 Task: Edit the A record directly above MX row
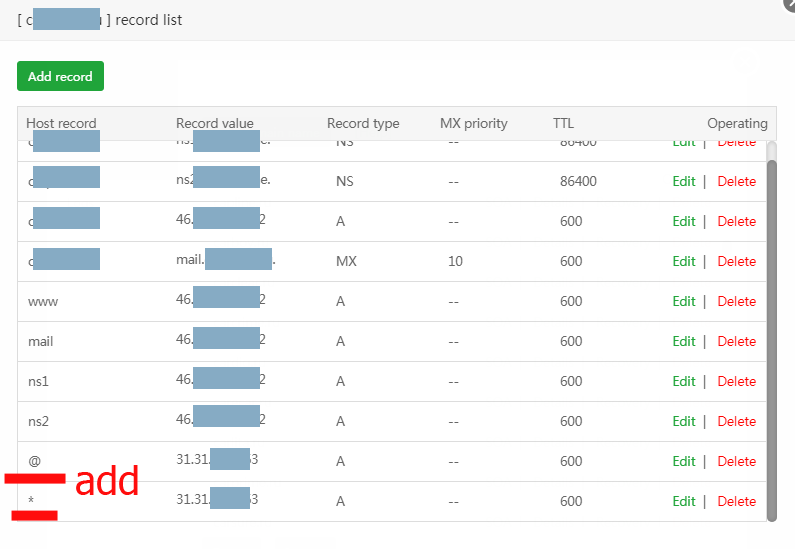click(684, 221)
